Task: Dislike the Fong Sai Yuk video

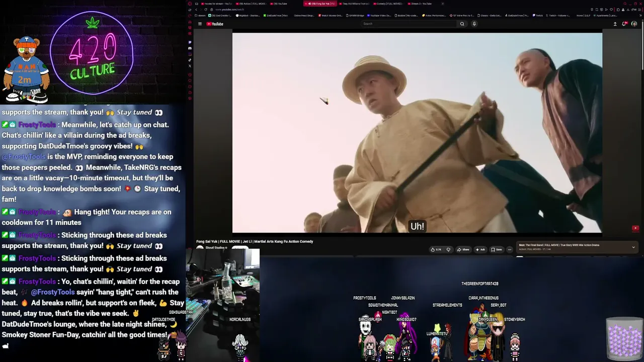Action: (x=448, y=249)
